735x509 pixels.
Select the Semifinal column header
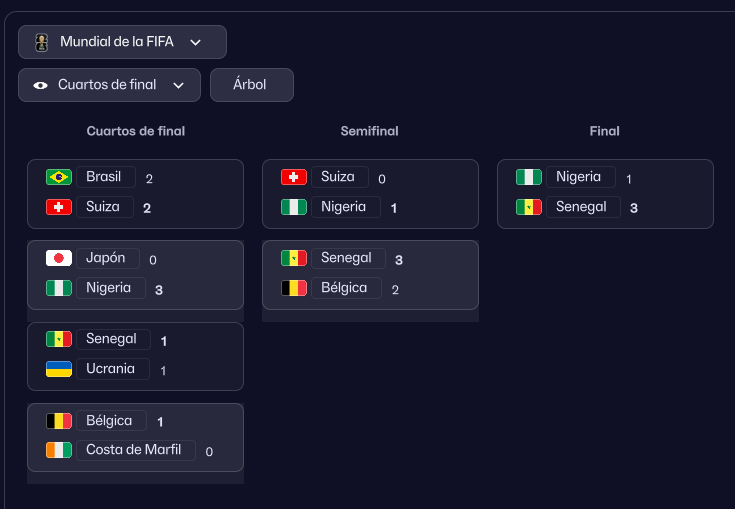pyautogui.click(x=369, y=131)
